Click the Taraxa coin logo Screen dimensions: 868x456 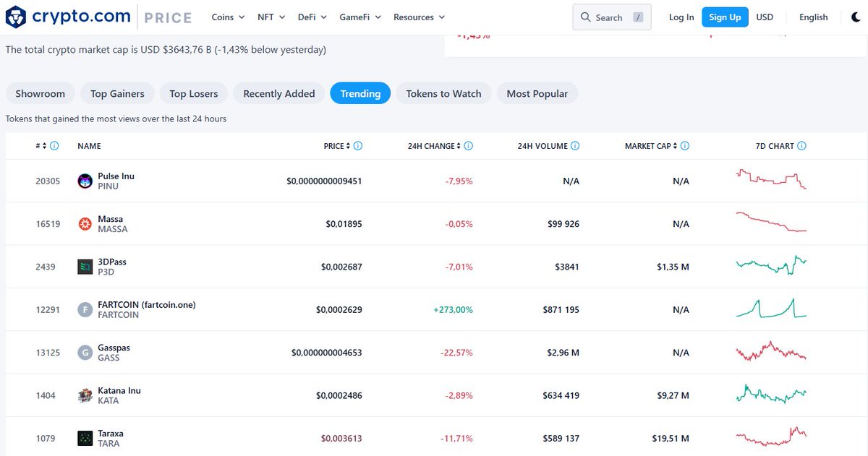(85, 439)
